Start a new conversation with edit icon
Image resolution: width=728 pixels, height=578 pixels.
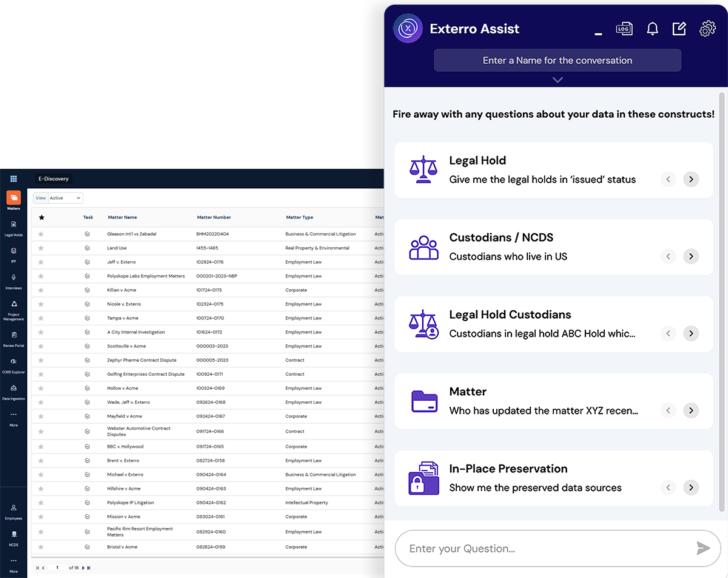pyautogui.click(x=679, y=29)
